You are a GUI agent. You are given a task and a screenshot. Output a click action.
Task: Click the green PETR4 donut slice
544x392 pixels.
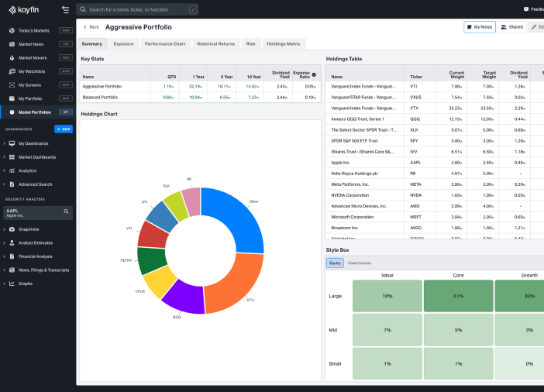tap(152, 260)
